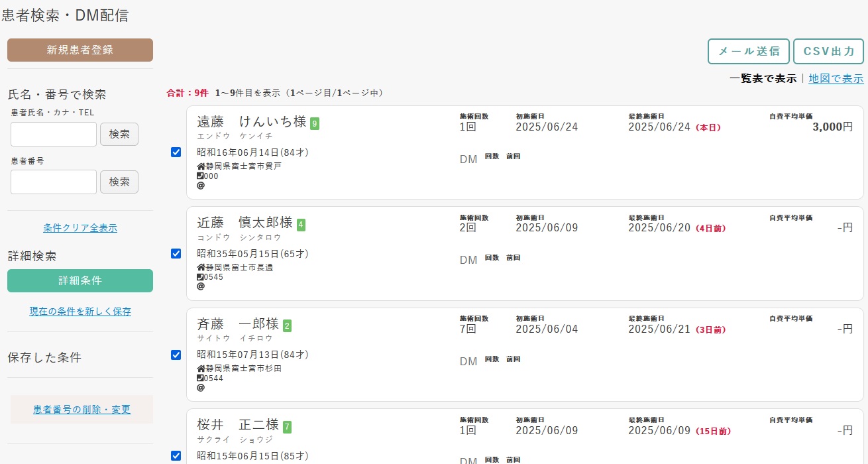Click DM label in 近藤 card
Screen dimensions: 868x464
[x=468, y=260]
